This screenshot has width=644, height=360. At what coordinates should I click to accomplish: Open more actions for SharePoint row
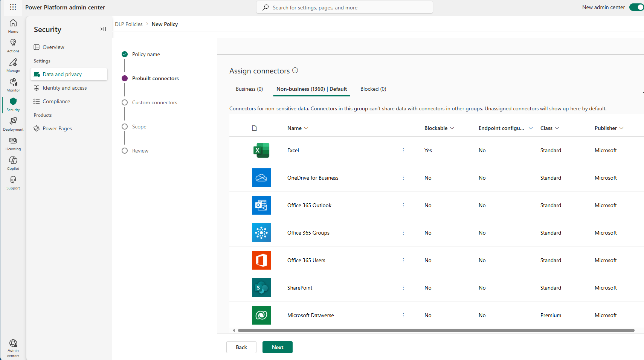[403, 288]
